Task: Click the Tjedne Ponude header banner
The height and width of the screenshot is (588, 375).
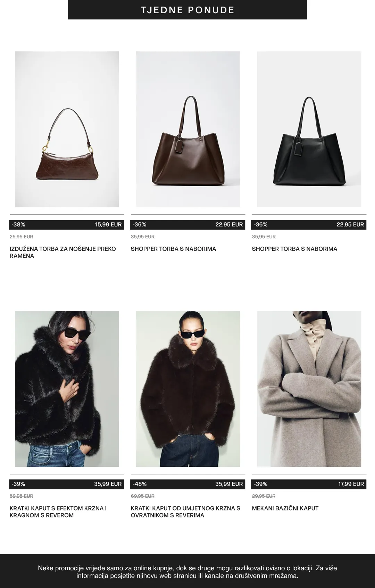Action: click(x=187, y=10)
